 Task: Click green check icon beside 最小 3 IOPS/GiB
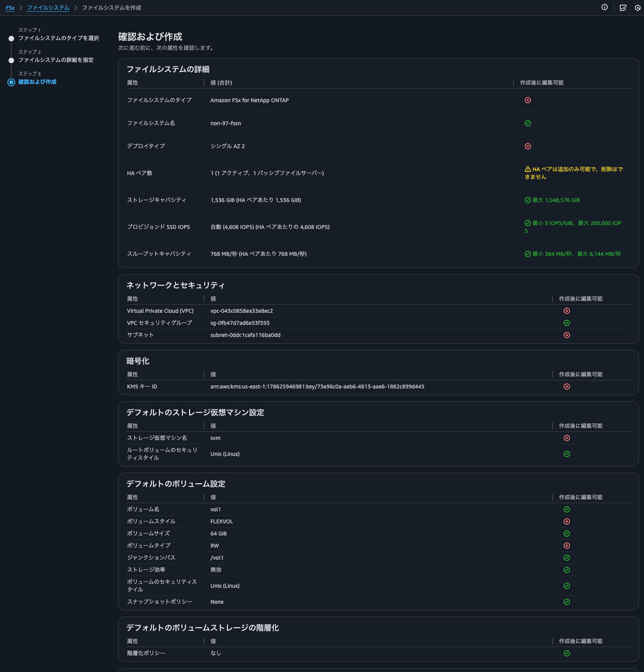pyautogui.click(x=528, y=223)
